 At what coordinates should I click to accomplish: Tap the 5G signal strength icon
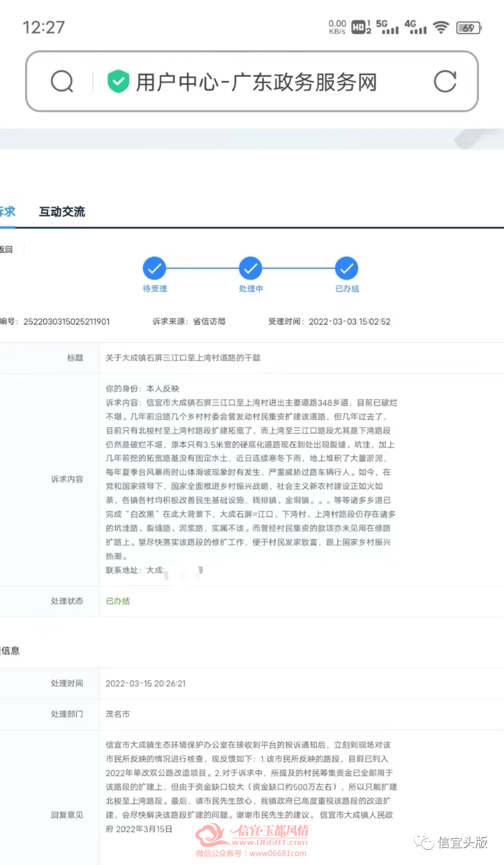387,27
